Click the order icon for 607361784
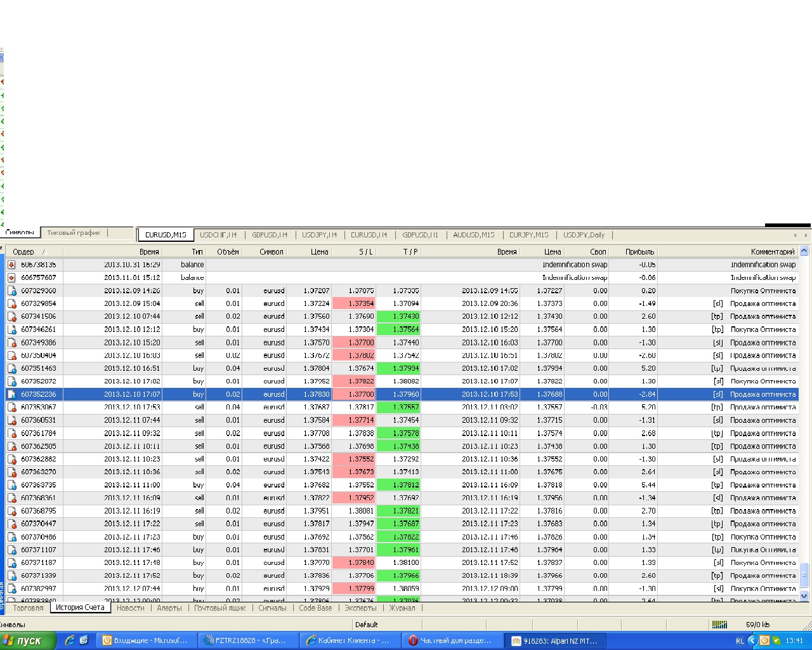This screenshot has height=650, width=812. pos(11,433)
